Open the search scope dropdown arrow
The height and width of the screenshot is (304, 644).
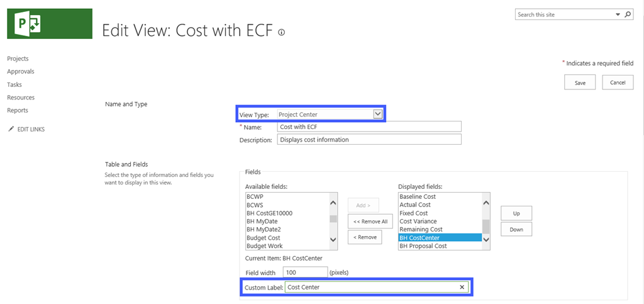pos(617,14)
